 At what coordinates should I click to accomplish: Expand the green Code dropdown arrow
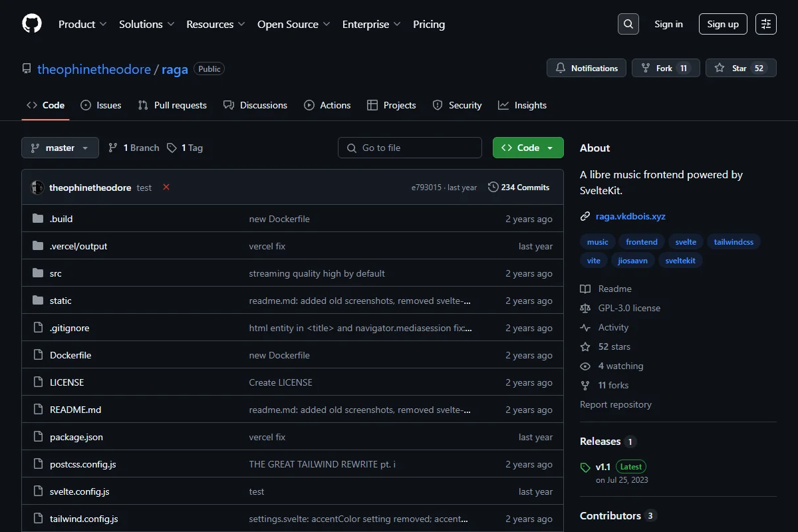point(550,148)
